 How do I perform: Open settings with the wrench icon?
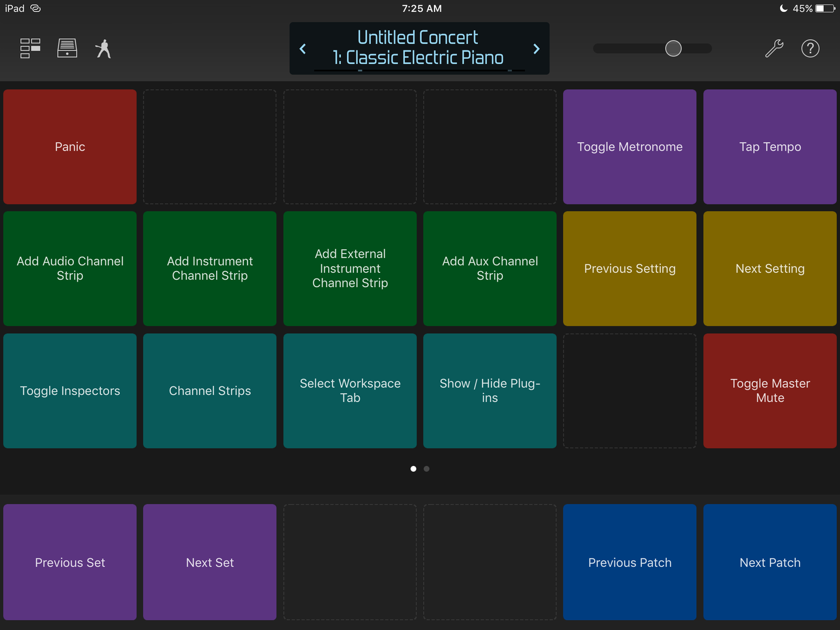click(x=774, y=49)
